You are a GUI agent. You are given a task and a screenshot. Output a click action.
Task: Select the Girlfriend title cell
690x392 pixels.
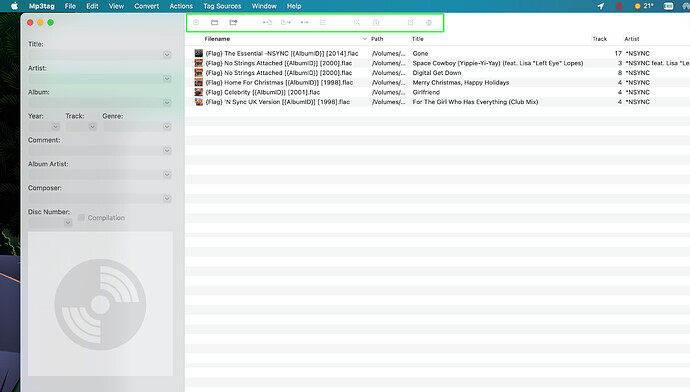click(x=426, y=92)
